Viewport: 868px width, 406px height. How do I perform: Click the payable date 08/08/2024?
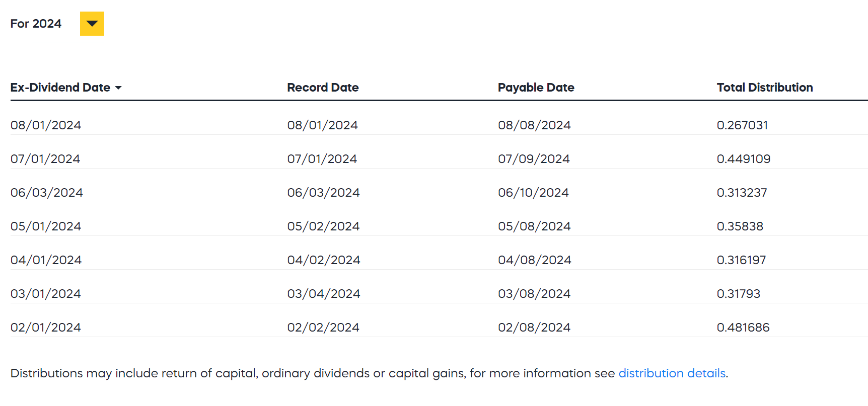[534, 125]
